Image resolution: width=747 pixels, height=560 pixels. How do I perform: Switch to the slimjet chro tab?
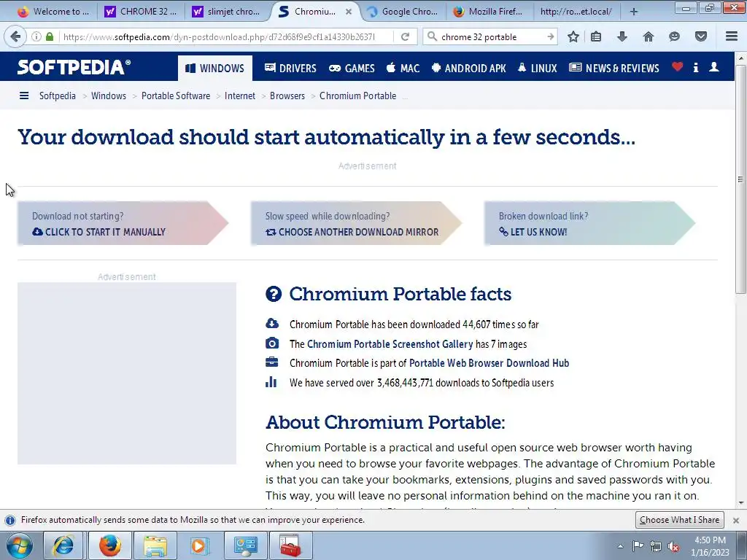pos(228,12)
